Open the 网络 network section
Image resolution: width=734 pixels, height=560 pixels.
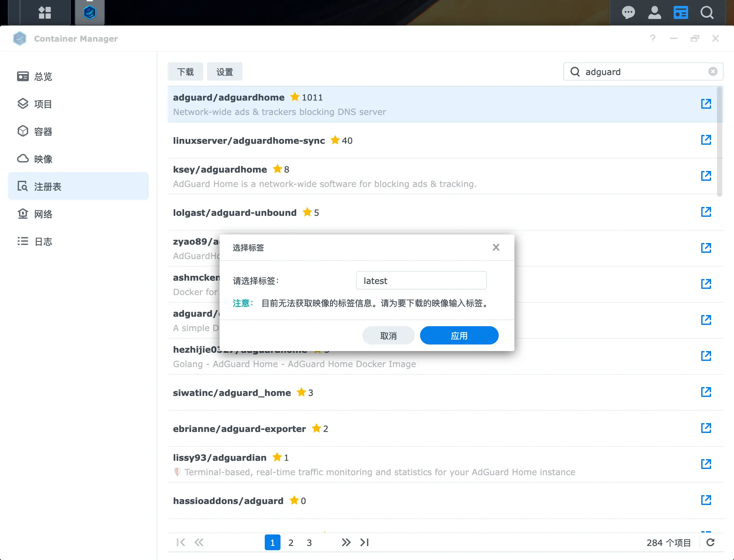tap(78, 214)
